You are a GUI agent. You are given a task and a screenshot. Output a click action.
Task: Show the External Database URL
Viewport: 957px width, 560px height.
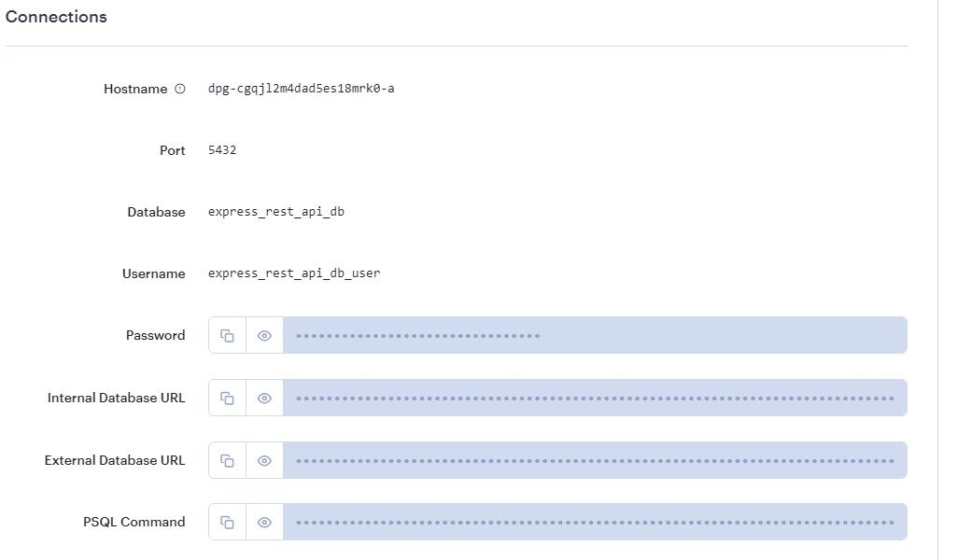tap(264, 459)
